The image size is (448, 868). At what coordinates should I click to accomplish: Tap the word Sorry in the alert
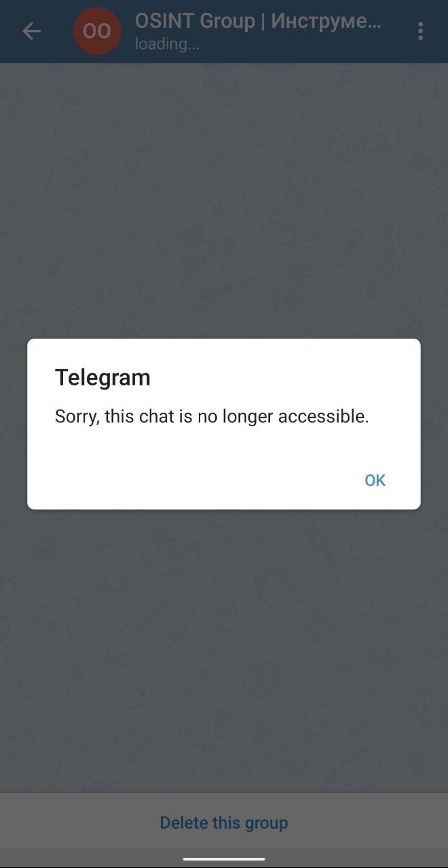(77, 416)
